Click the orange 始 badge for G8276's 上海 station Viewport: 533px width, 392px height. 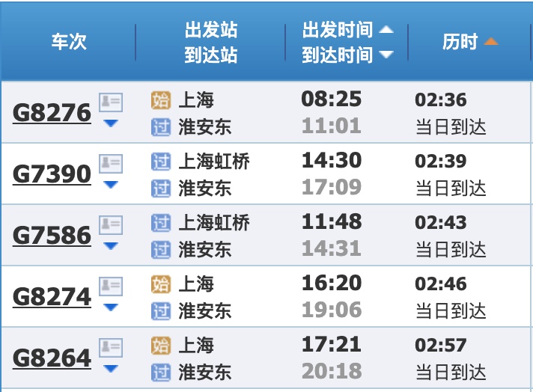click(x=161, y=100)
